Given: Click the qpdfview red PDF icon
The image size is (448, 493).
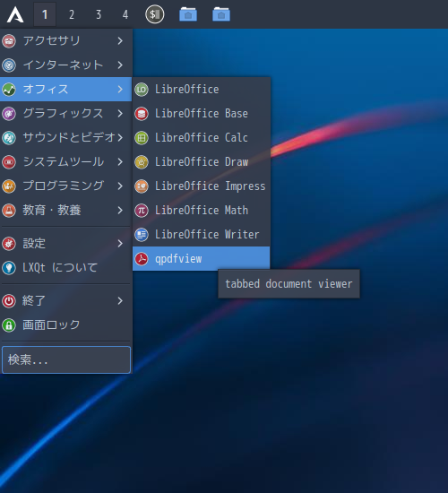Looking at the screenshot, I should tap(142, 259).
